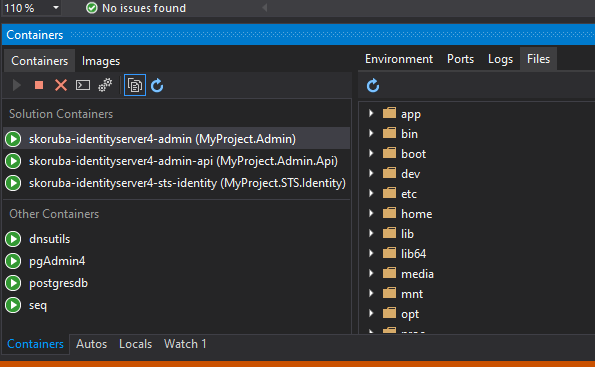Click the app folder icon

tap(389, 113)
